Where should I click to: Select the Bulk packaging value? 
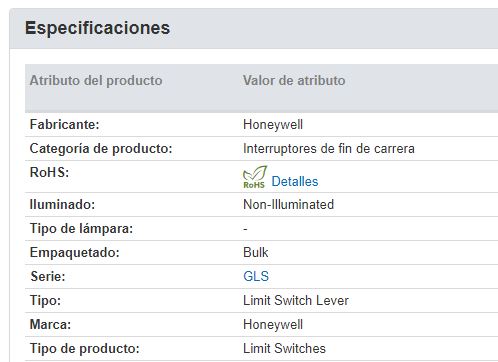pos(255,252)
